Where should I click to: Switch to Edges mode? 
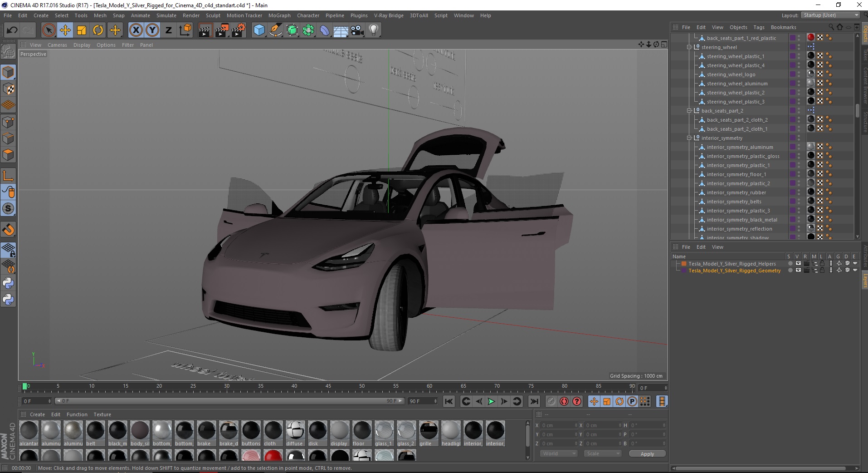(8, 138)
